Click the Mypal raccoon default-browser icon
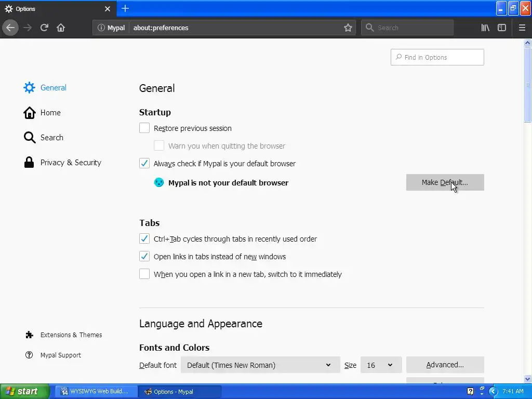Screen dimensions: 532x399 click(159, 182)
